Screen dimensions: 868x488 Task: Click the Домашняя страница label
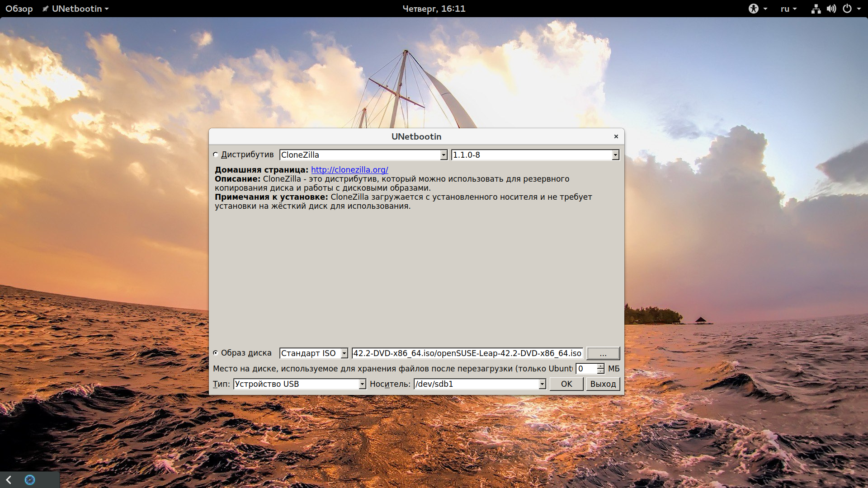click(261, 170)
